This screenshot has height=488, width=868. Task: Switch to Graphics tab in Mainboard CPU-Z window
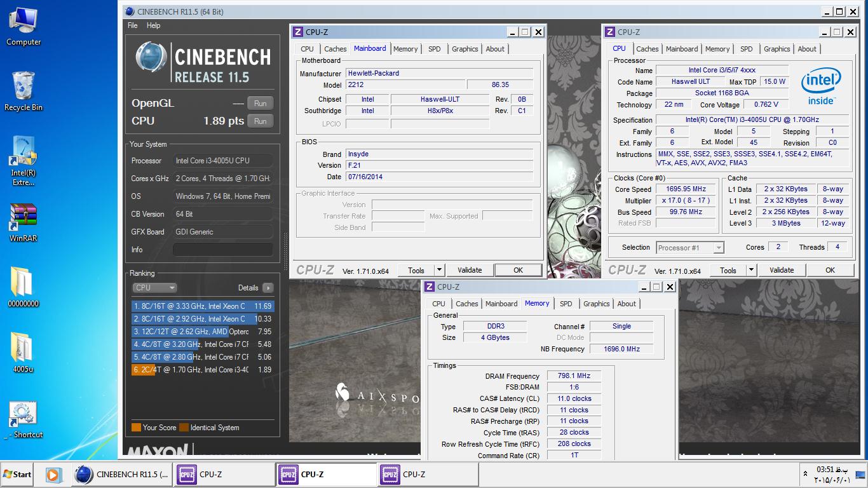(465, 49)
